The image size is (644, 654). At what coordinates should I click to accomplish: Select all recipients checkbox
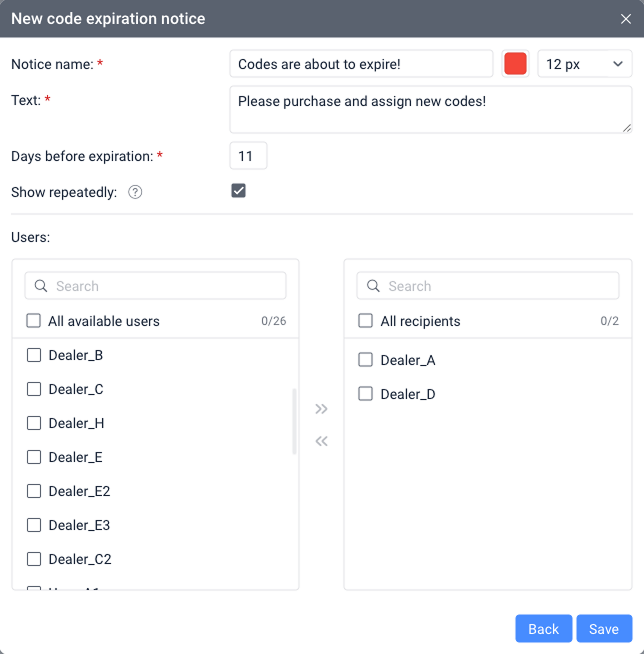click(x=366, y=321)
